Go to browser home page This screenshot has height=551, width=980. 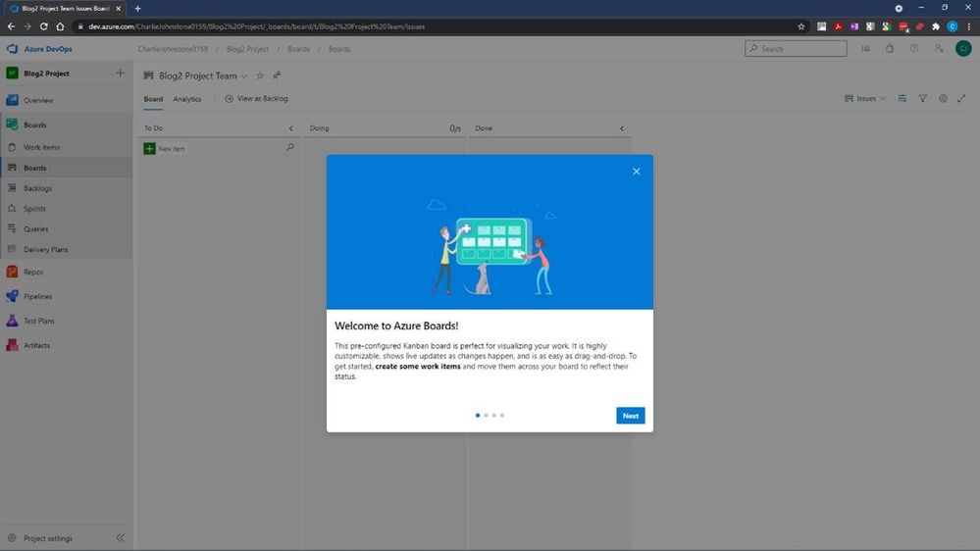(60, 26)
